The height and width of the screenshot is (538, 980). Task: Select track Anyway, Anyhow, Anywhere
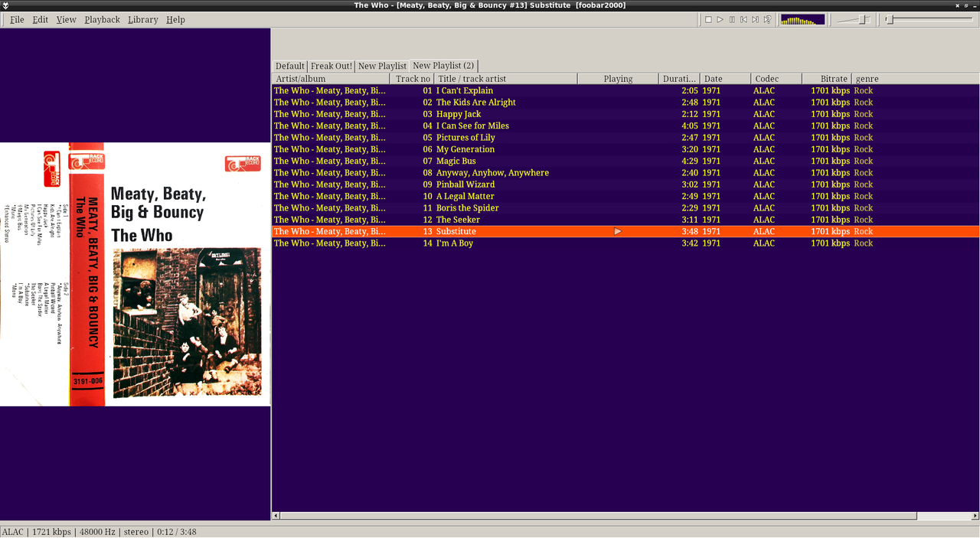tap(626, 173)
